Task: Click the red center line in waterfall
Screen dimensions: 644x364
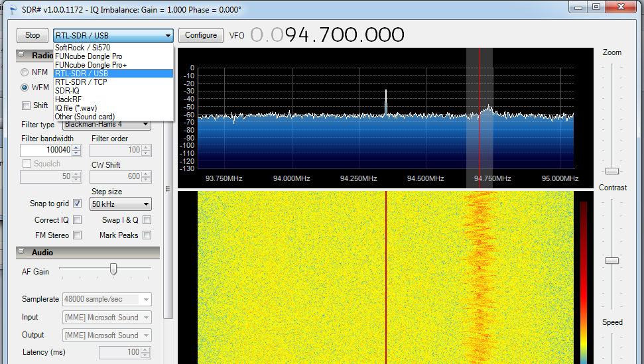Action: click(x=386, y=277)
